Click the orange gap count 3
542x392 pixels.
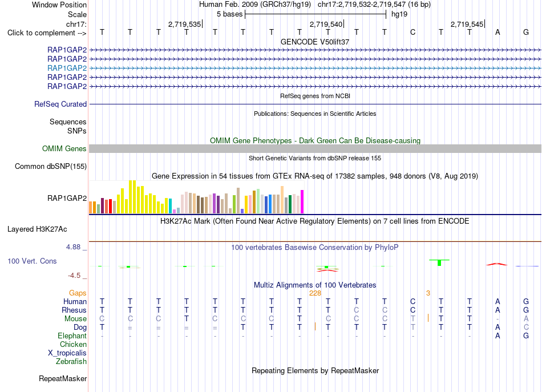(428, 293)
